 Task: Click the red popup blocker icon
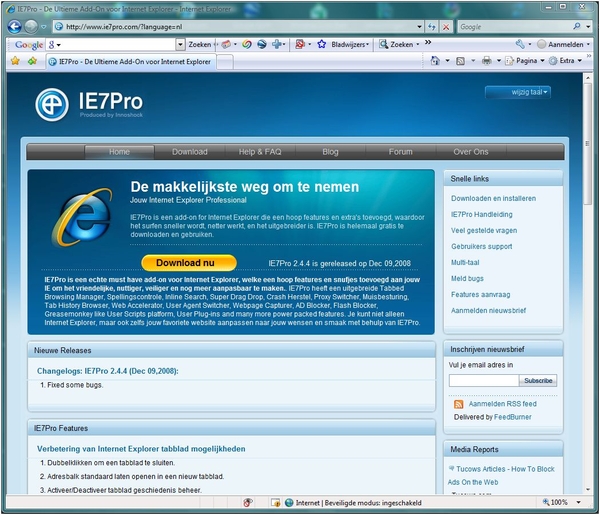pyautogui.click(x=300, y=45)
